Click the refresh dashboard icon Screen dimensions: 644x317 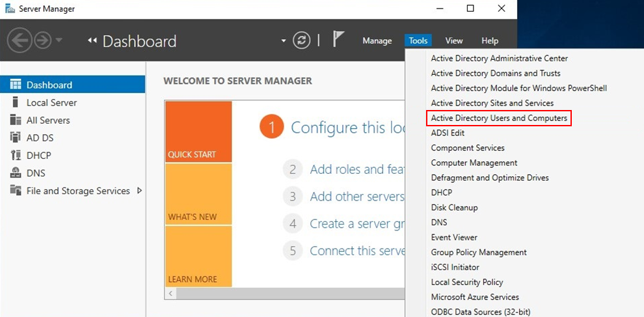(x=302, y=40)
